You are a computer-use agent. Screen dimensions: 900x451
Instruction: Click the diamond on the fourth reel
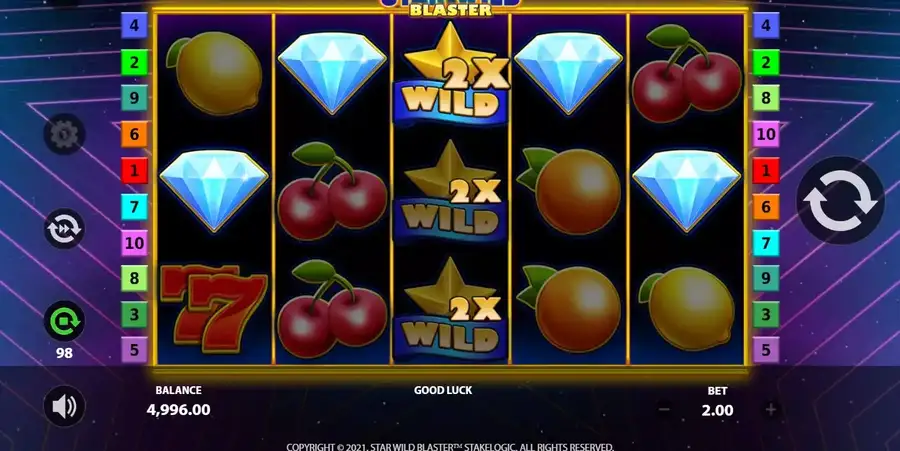(568, 72)
